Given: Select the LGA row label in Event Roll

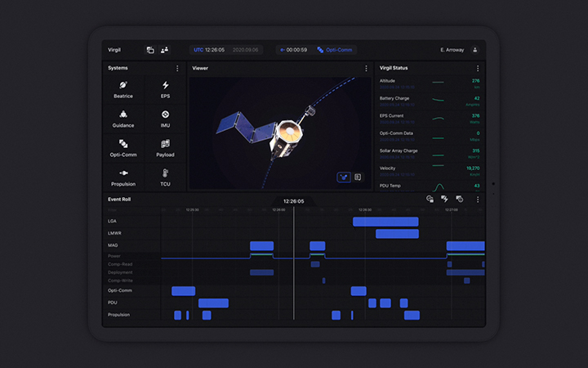Looking at the screenshot, I should pyautogui.click(x=112, y=221).
